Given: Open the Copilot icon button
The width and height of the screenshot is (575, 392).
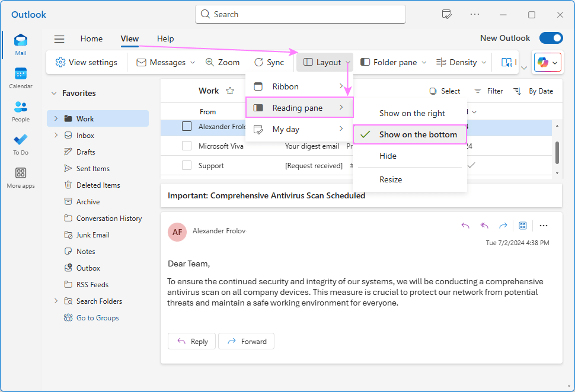Looking at the screenshot, I should pos(543,62).
